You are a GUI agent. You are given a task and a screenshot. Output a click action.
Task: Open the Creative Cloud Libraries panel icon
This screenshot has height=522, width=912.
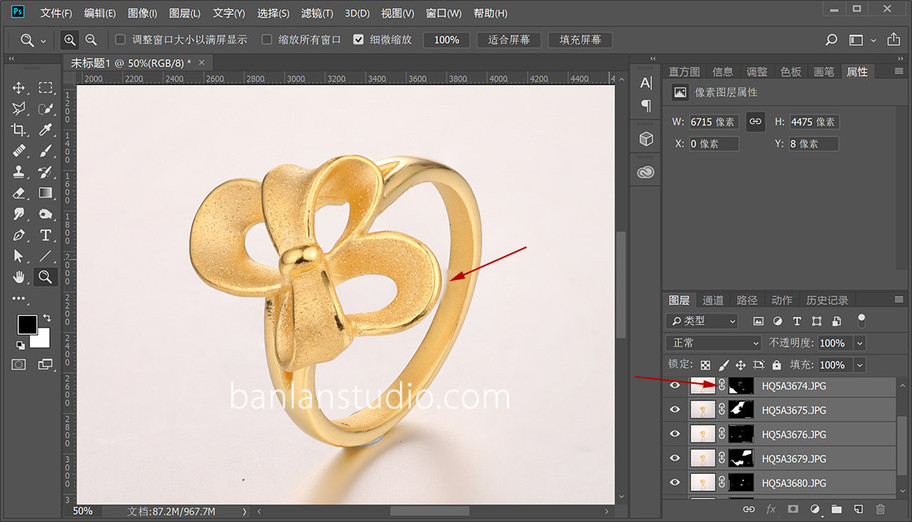tap(646, 172)
